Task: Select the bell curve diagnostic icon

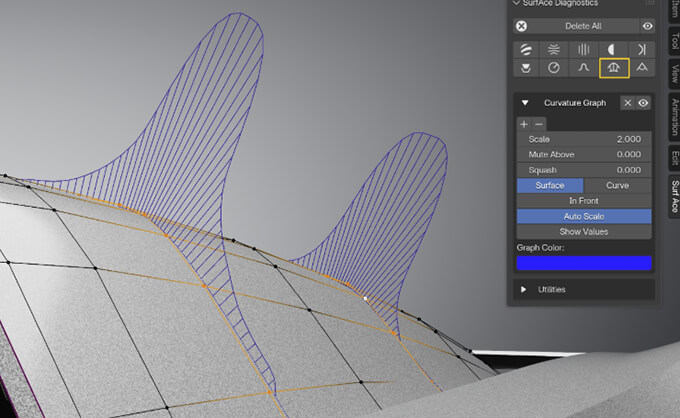Action: [583, 68]
